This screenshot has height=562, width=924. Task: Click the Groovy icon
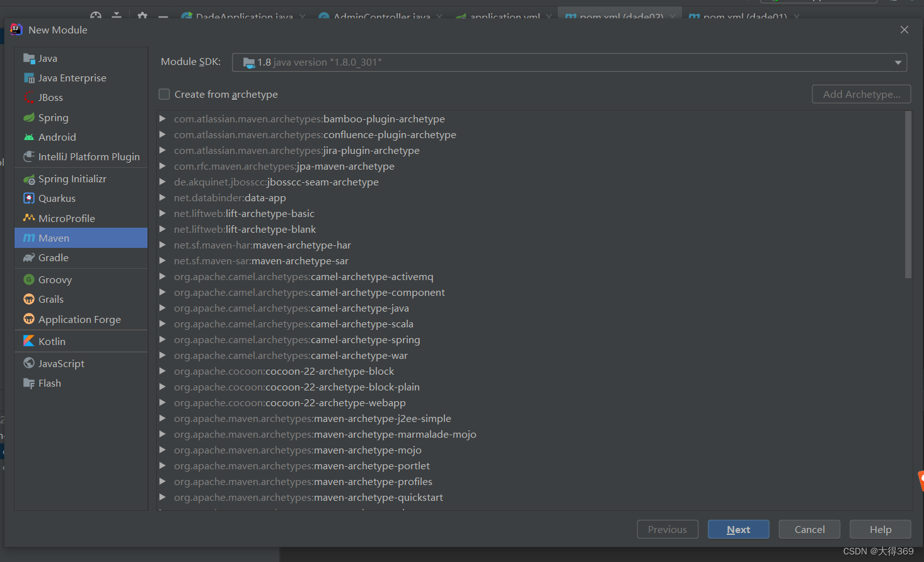29,280
